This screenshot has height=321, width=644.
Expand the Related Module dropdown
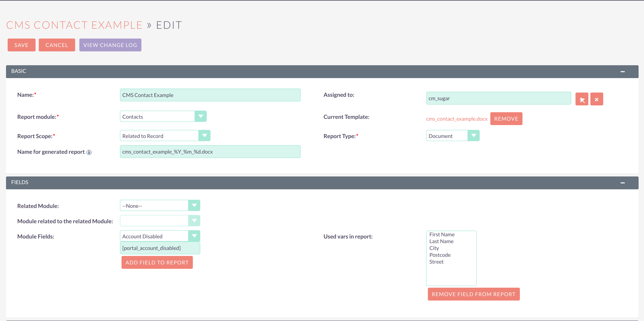tap(194, 205)
